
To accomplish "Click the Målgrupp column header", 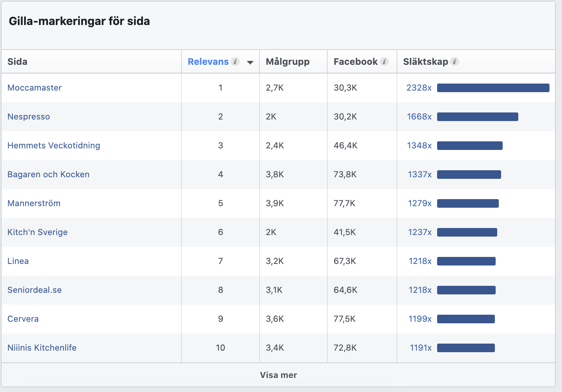I will coord(288,62).
